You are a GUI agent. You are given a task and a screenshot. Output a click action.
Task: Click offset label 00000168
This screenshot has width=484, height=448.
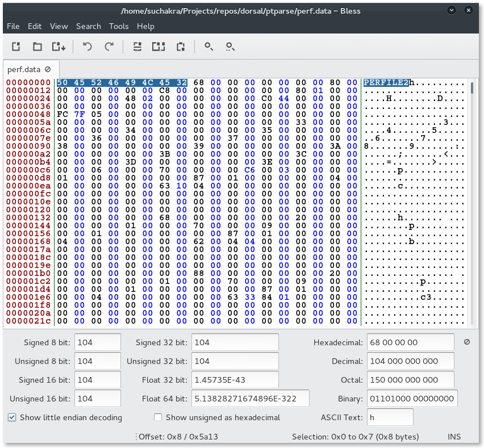(28, 241)
